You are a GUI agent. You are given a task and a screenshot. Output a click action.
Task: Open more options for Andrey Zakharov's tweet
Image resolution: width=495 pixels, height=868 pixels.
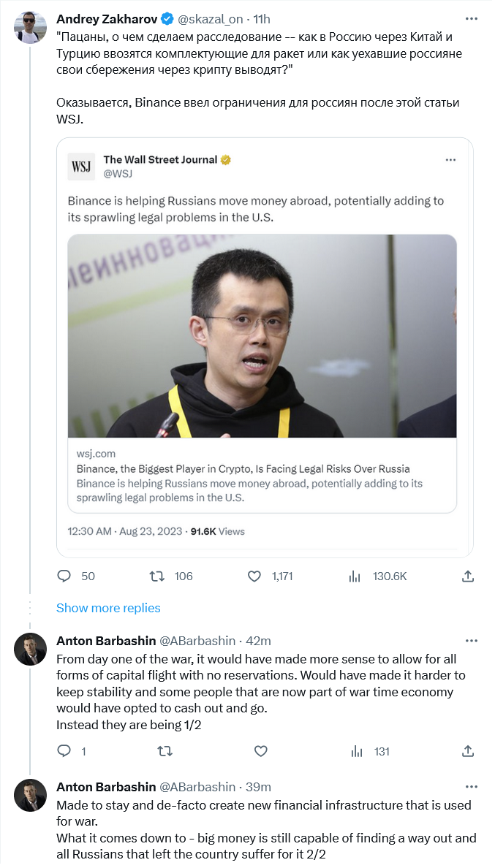(471, 18)
